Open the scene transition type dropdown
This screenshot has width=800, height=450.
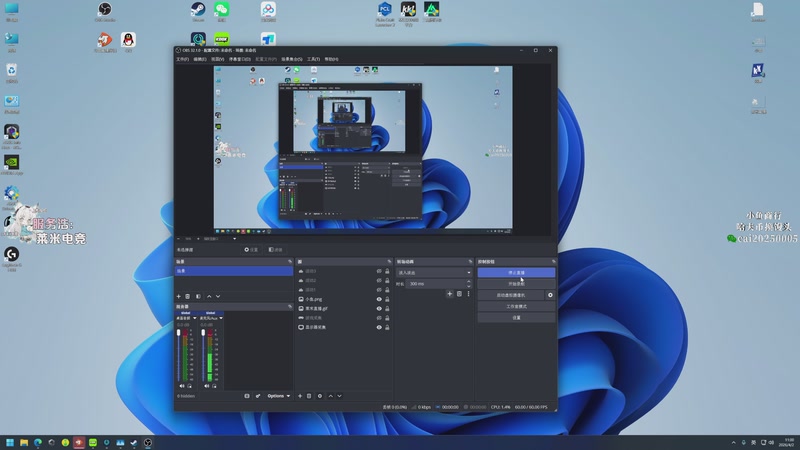(x=434, y=272)
